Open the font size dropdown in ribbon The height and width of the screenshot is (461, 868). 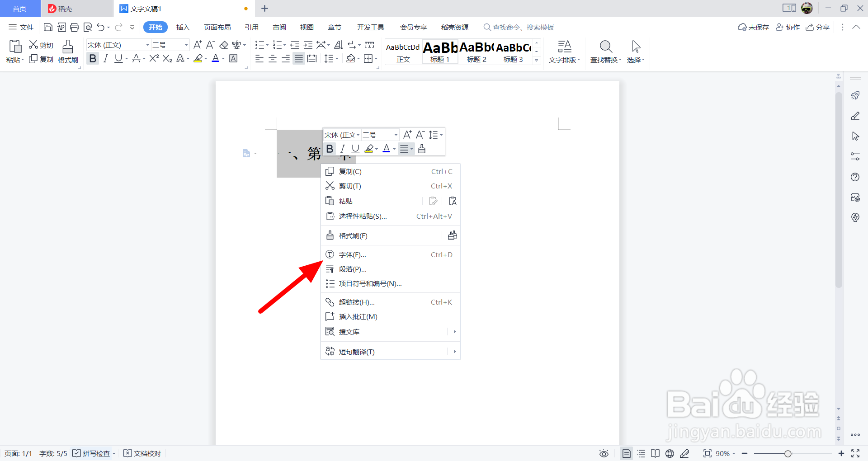[186, 45]
